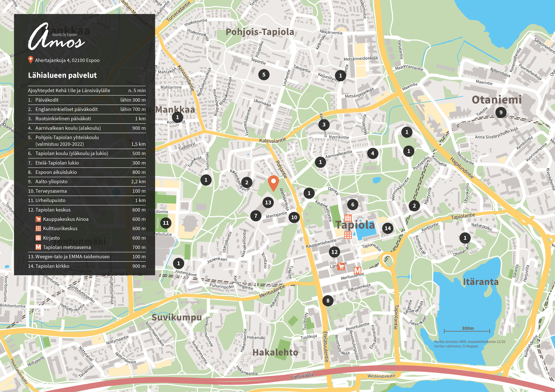
Task: Click the Otaniemi district label
Action: click(x=496, y=100)
